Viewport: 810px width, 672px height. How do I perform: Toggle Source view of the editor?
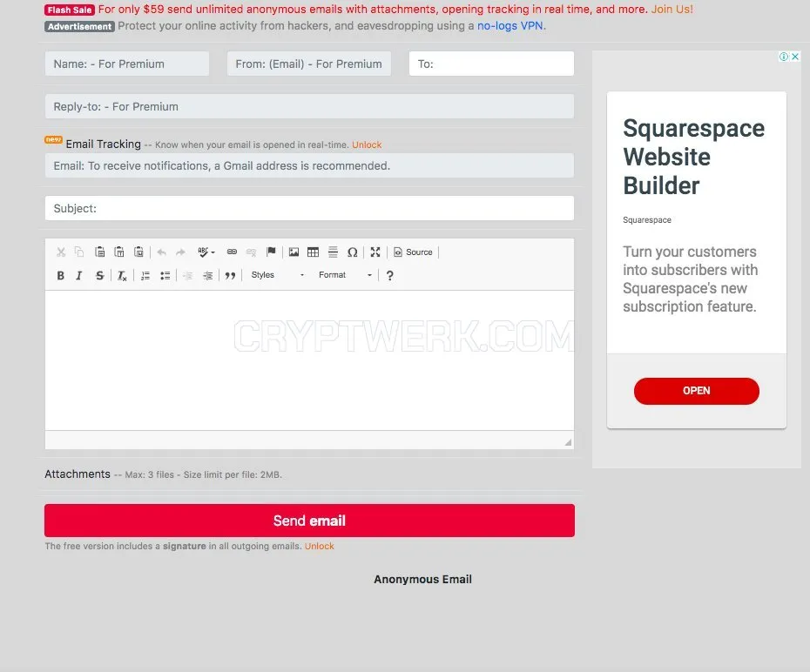(413, 252)
